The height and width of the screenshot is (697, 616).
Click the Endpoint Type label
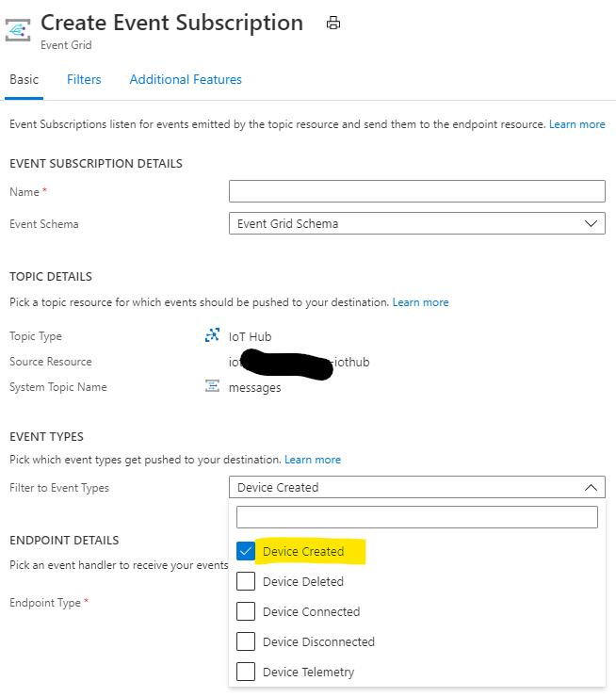45,603
